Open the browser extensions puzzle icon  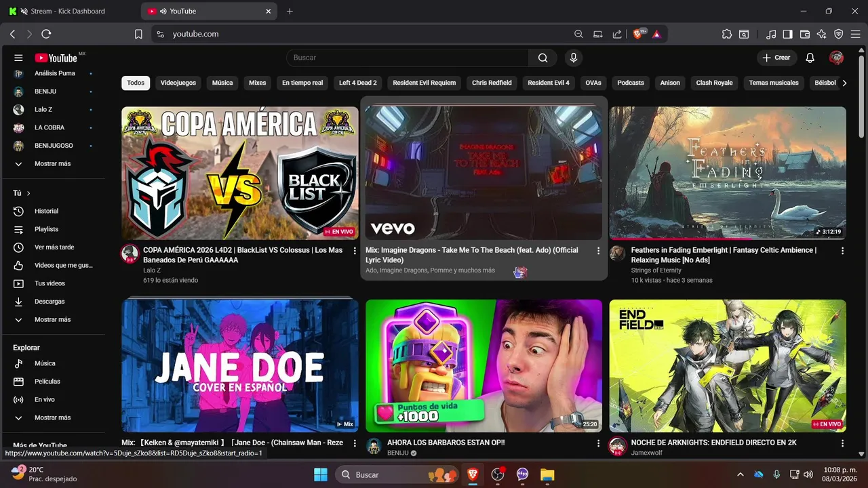727,34
